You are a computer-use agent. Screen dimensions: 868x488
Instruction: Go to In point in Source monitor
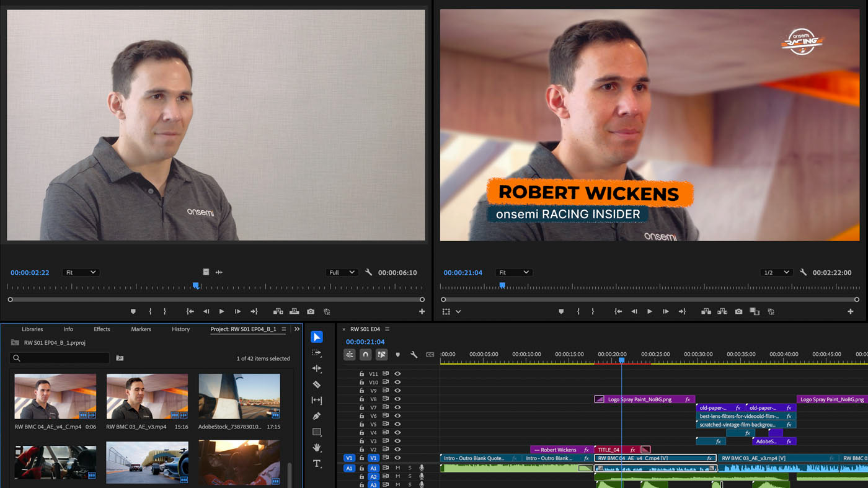coord(190,311)
